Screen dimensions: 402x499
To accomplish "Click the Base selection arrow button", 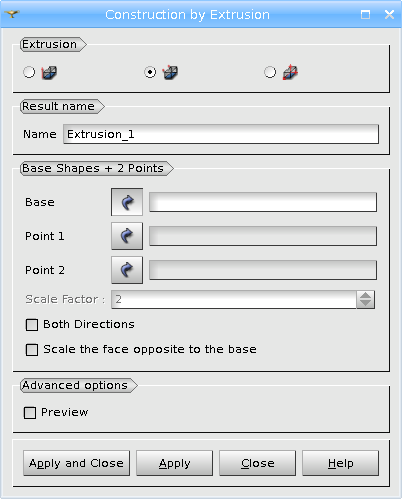I will [127, 202].
